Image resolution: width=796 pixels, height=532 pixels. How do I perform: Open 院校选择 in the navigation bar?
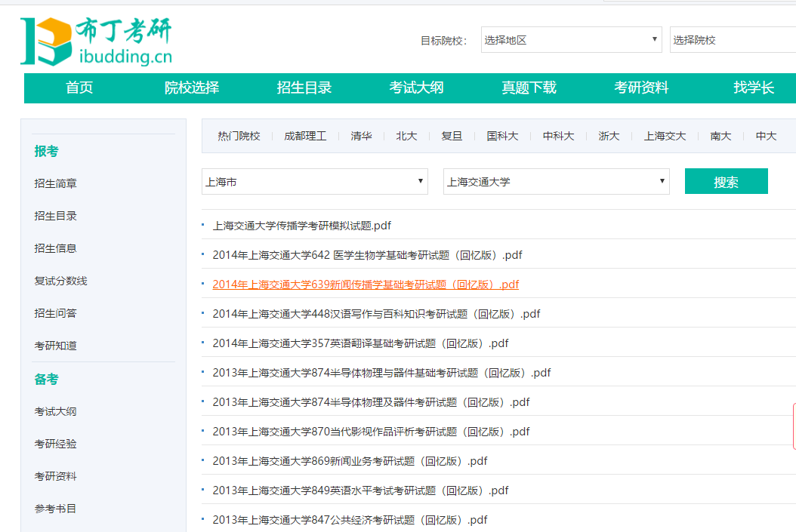click(x=191, y=88)
